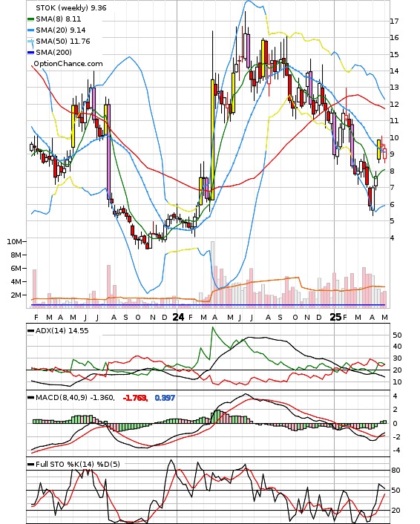
Task: Click the blue 0.397 MACD histogram value
Action: pyautogui.click(x=165, y=398)
